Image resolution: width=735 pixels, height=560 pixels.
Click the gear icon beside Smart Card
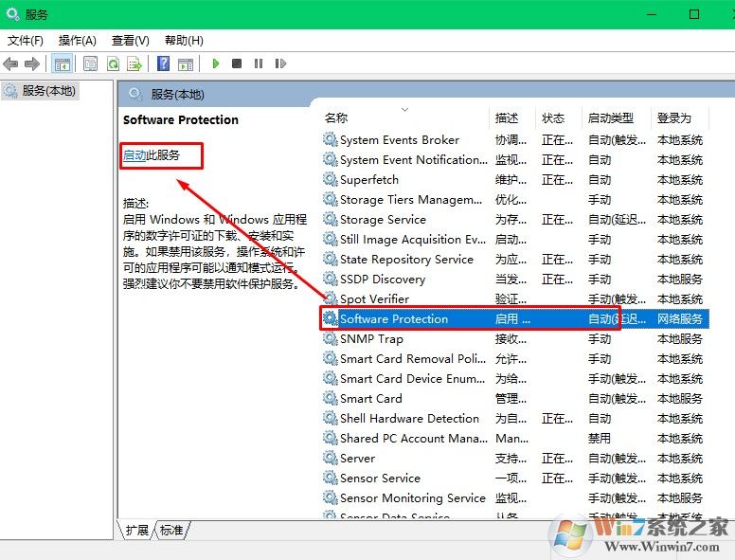pos(330,398)
